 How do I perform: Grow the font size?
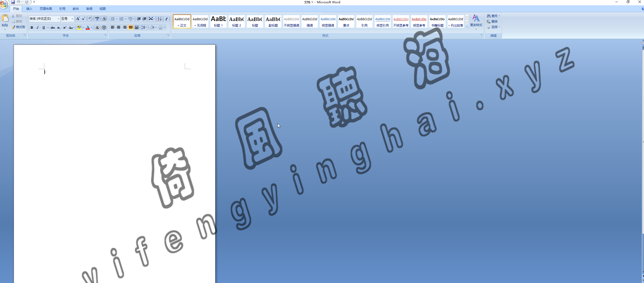pyautogui.click(x=78, y=19)
